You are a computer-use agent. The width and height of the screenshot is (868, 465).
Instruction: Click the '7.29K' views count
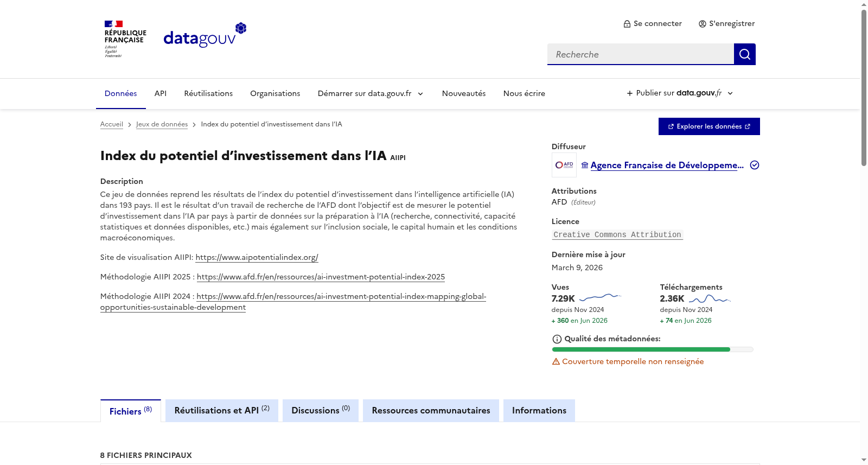coord(563,298)
